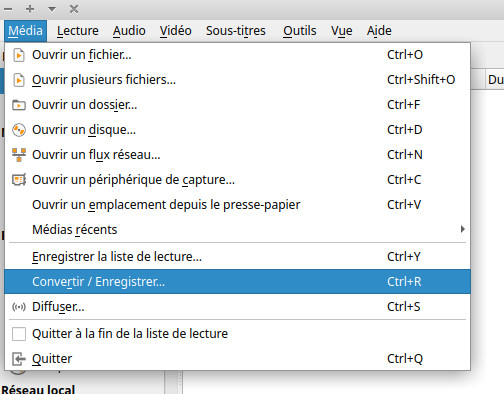Click the window minimize dash button
The width and height of the screenshot is (504, 394).
[8, 9]
